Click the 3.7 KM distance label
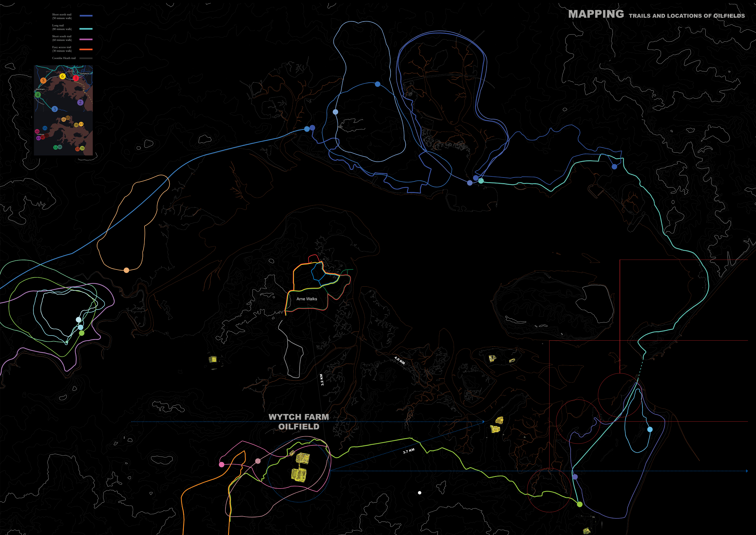The image size is (756, 535). point(409,451)
